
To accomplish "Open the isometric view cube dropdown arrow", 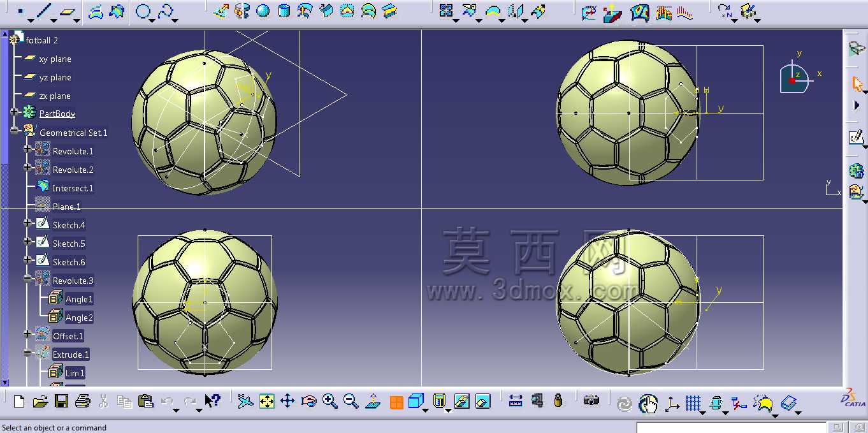I will (x=426, y=409).
